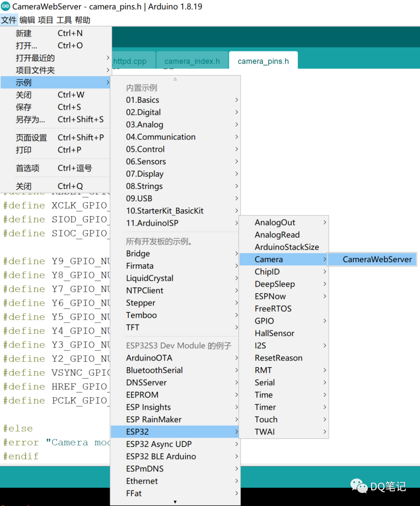Image resolution: width=420 pixels, height=506 pixels.
Task: Select the EEPROM examples entry
Action: (142, 394)
